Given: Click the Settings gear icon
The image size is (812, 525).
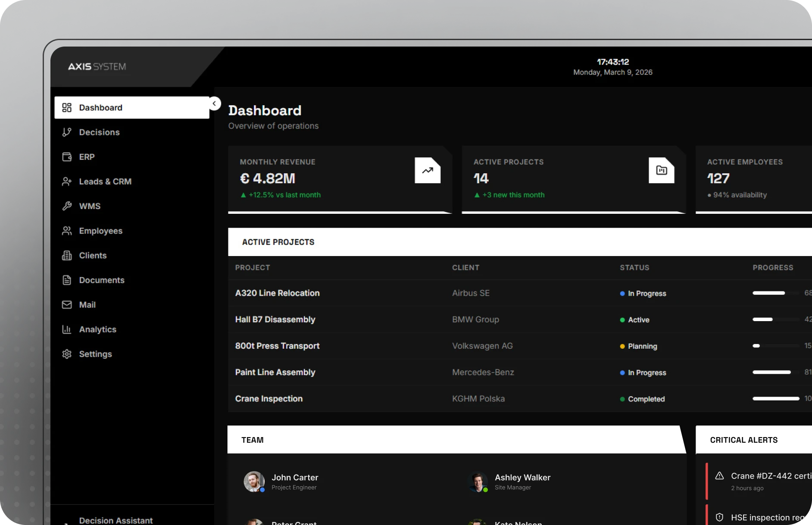Looking at the screenshot, I should tap(66, 354).
